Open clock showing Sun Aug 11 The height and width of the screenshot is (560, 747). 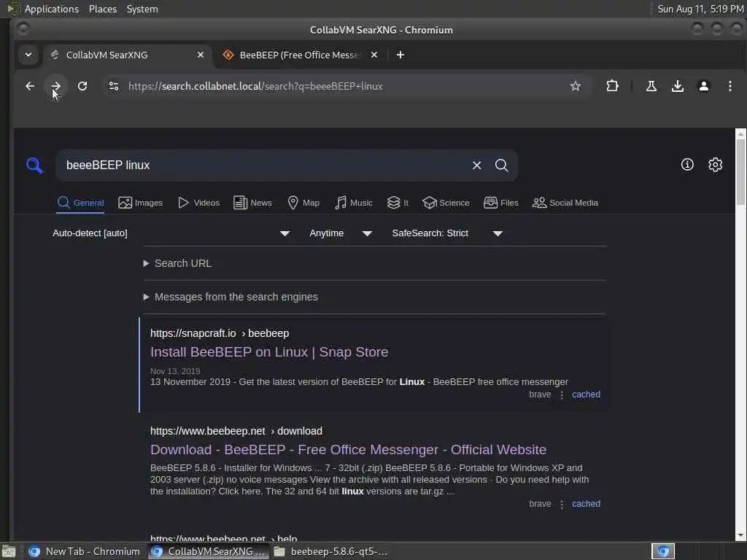700,9
